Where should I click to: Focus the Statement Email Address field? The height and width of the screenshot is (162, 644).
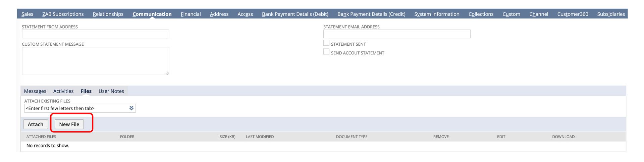pyautogui.click(x=396, y=34)
